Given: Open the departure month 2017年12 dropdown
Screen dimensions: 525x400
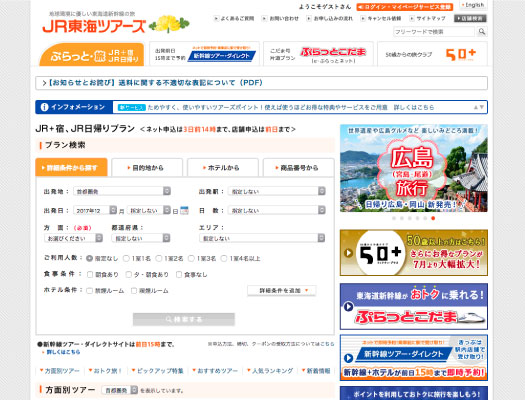Looking at the screenshot, I should click(95, 210).
